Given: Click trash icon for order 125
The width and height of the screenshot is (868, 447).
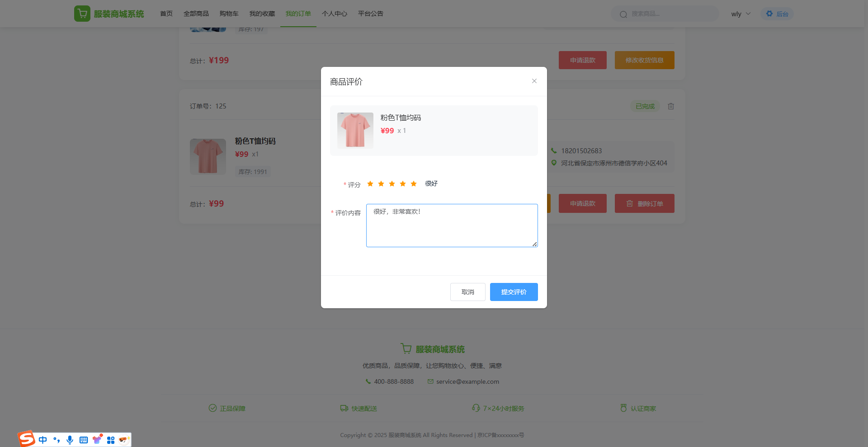Looking at the screenshot, I should coord(671,106).
